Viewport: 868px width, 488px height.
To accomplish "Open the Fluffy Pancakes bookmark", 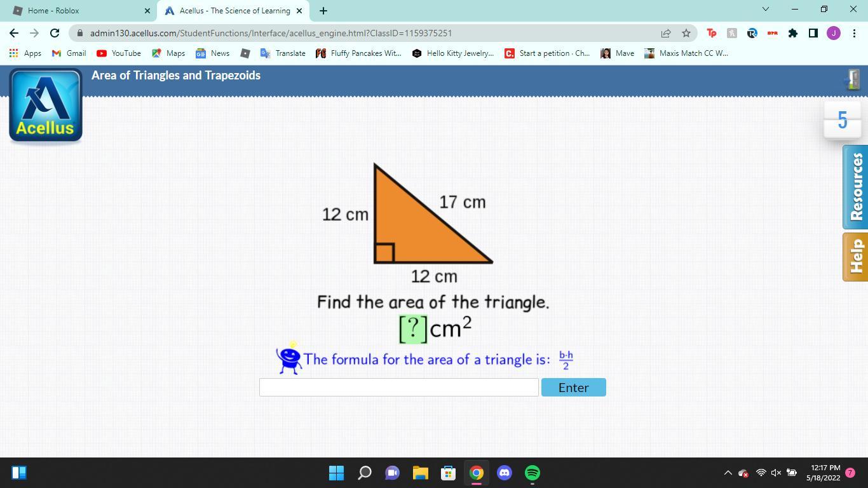I will click(x=359, y=53).
